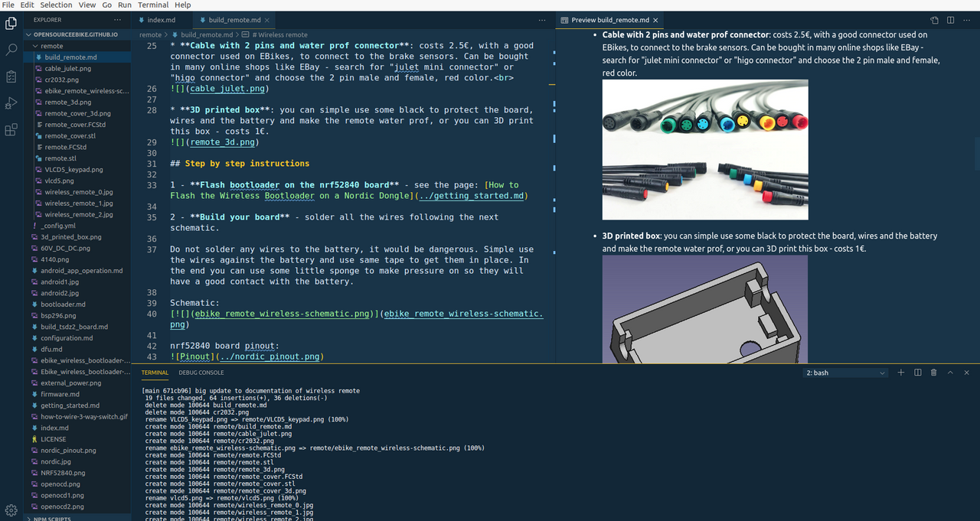Click the 3D printed box image in preview
980x521 pixels.
[705, 310]
